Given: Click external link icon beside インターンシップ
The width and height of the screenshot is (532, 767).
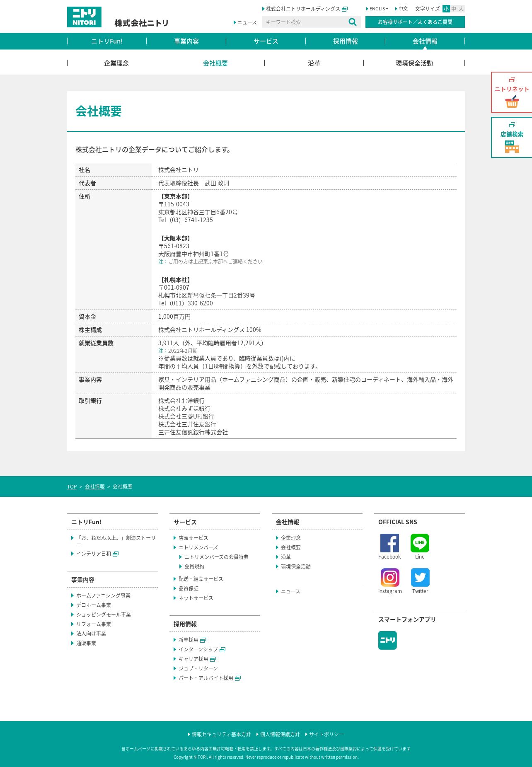Looking at the screenshot, I should point(222,650).
